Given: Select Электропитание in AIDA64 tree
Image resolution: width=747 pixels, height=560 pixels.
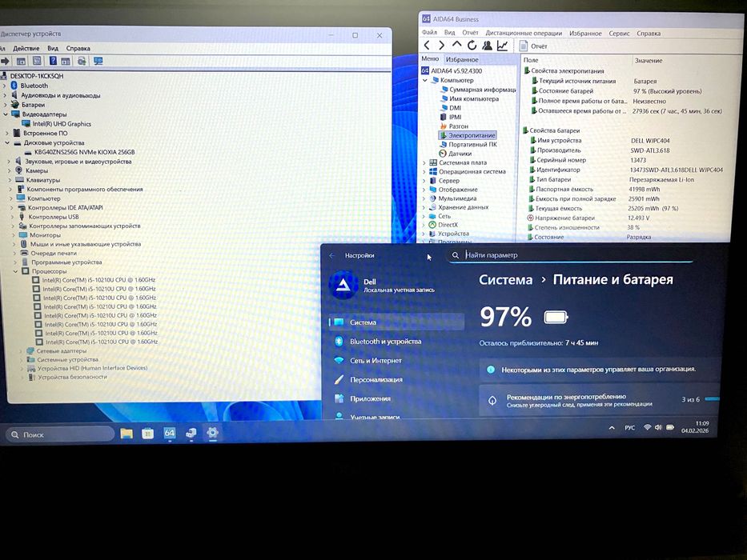Looking at the screenshot, I should (468, 135).
